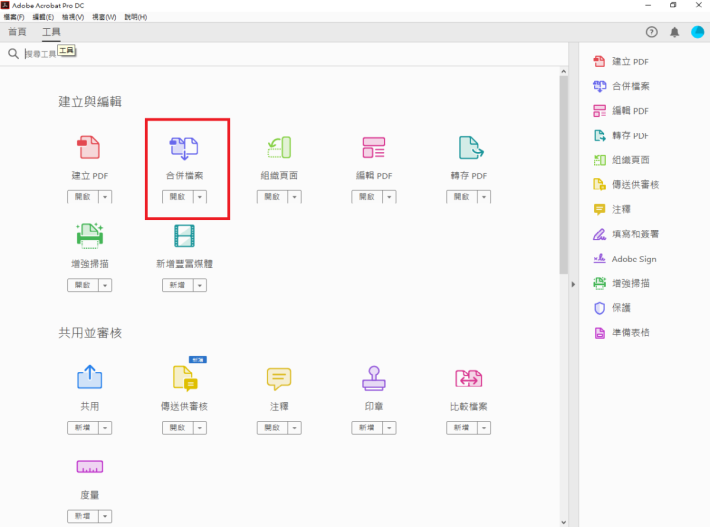Select 增強掃描 in the right sidebar

pyautogui.click(x=621, y=283)
